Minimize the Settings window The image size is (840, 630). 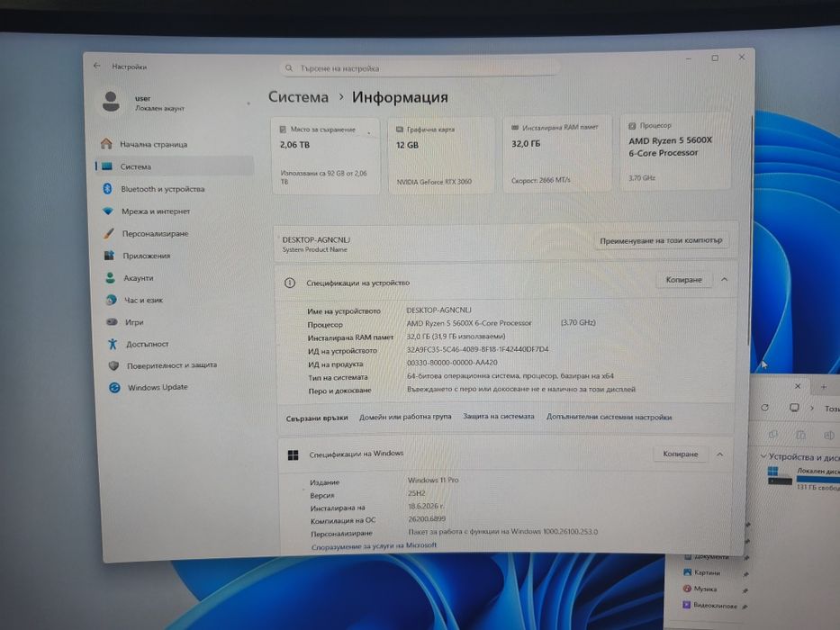[x=689, y=58]
